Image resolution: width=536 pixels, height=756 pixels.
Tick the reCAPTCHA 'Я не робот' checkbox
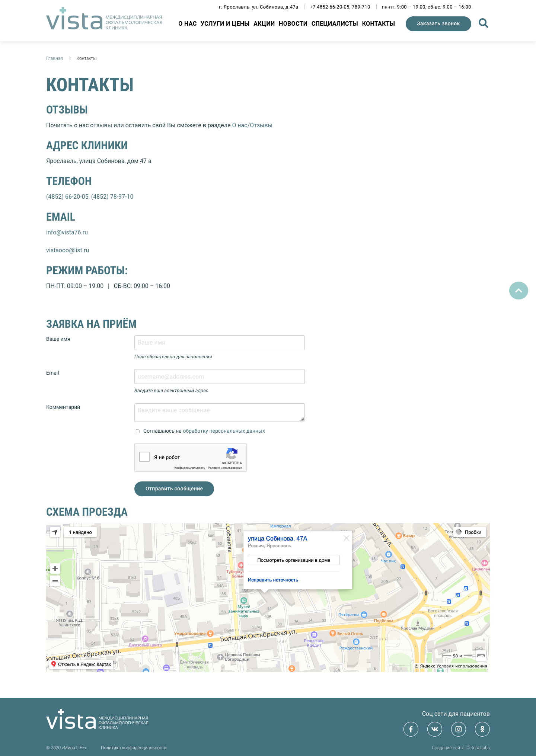click(x=144, y=457)
